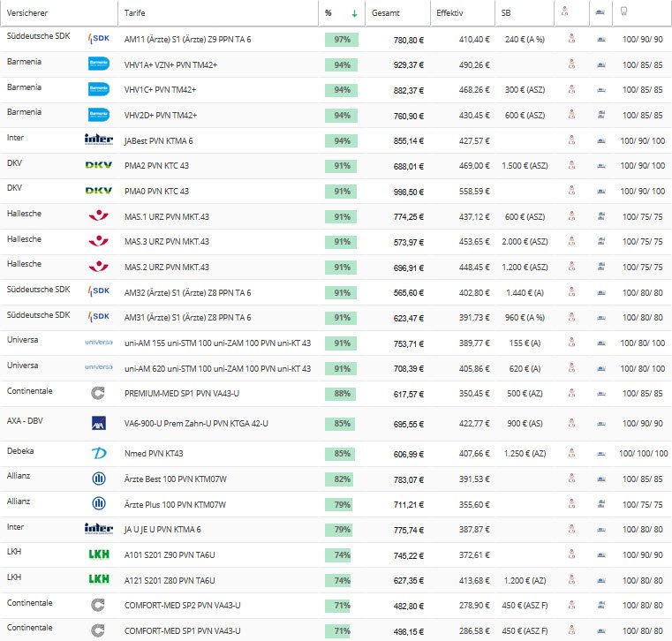Viewport: 672px width, 641px height.
Task: Click the Inter logo in JABest row
Action: click(98, 140)
